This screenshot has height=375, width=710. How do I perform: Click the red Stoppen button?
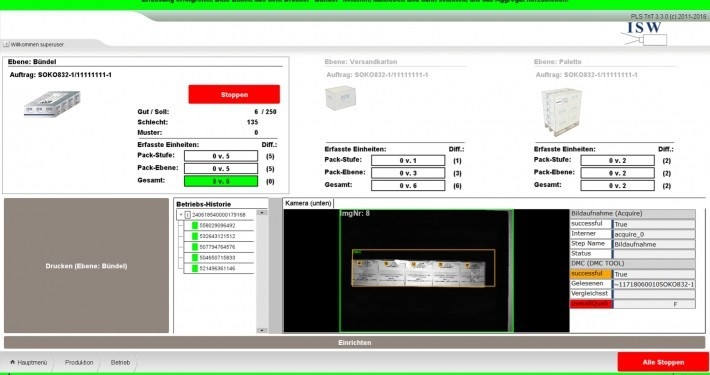click(x=234, y=94)
